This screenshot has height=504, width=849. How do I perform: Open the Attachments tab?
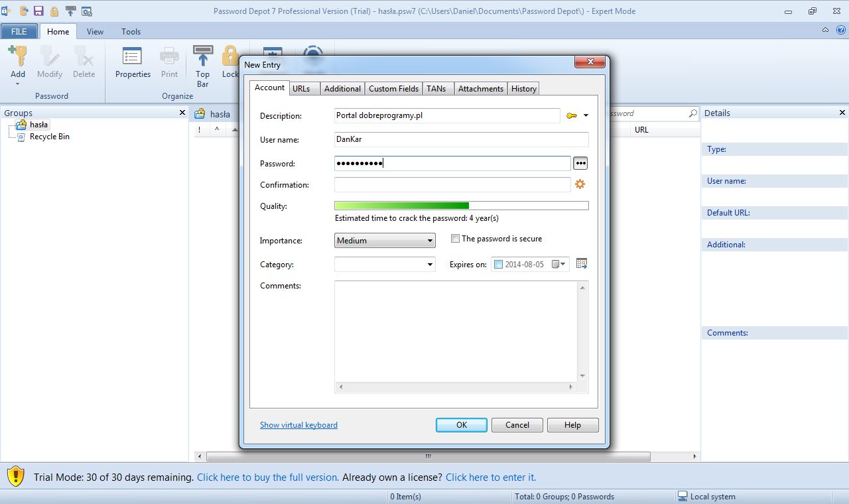pyautogui.click(x=481, y=89)
